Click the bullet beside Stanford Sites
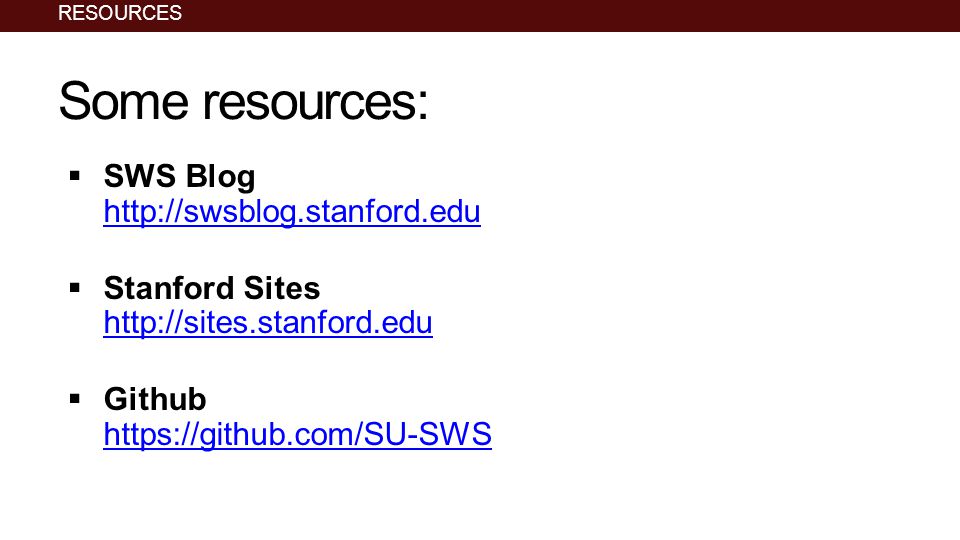The width and height of the screenshot is (960, 540). tap(75, 288)
